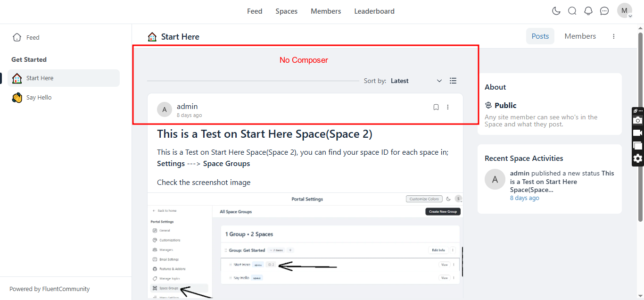Open search with the magnifier icon
The image size is (644, 300).
tap(572, 11)
